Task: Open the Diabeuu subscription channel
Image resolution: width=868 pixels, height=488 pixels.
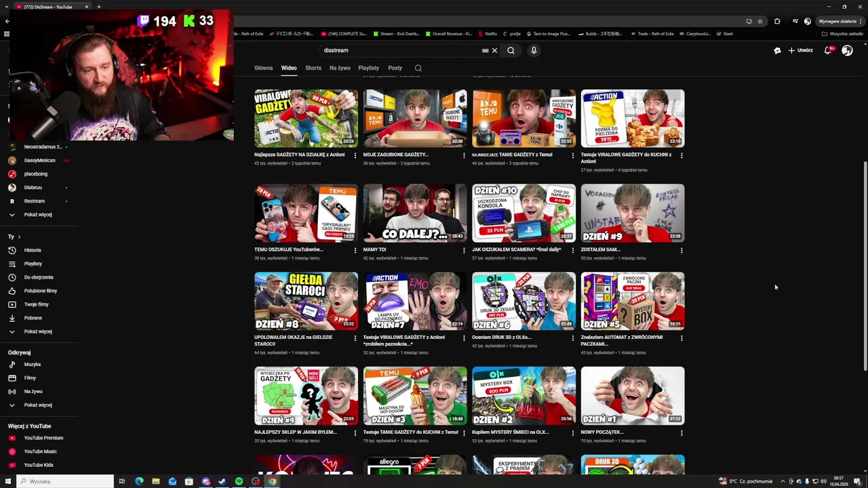Action: [33, 188]
